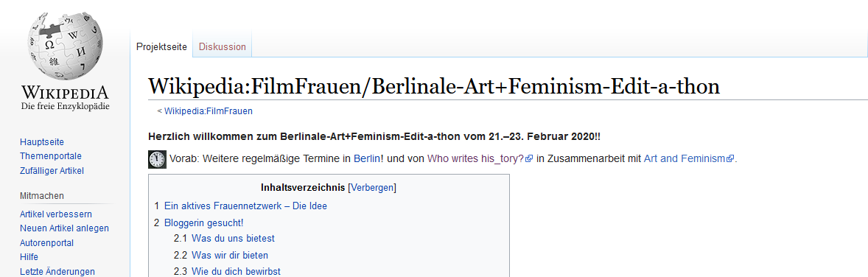Open the Diskussion tab
The width and height of the screenshot is (868, 277).
pos(223,47)
